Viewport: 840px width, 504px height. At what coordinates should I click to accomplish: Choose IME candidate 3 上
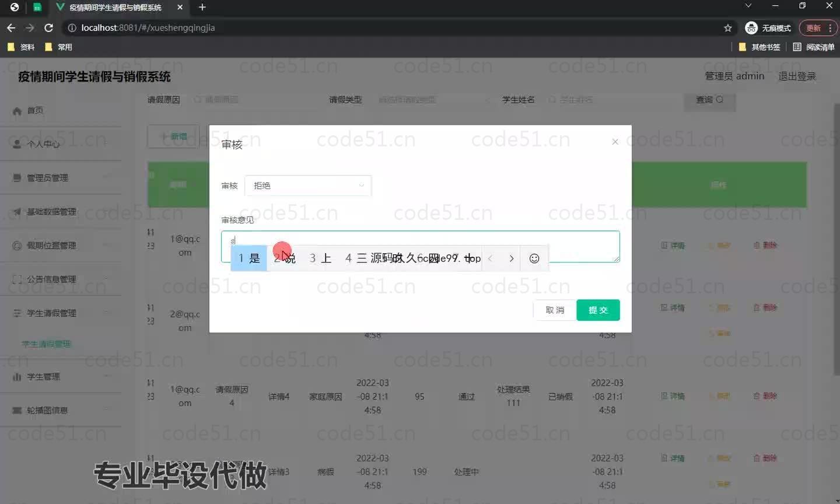point(320,258)
